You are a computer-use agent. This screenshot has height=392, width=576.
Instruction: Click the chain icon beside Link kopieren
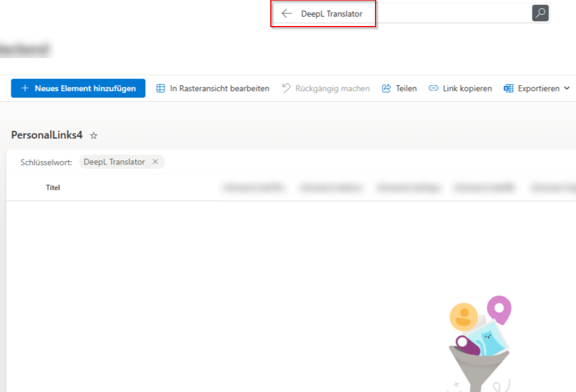click(x=434, y=87)
